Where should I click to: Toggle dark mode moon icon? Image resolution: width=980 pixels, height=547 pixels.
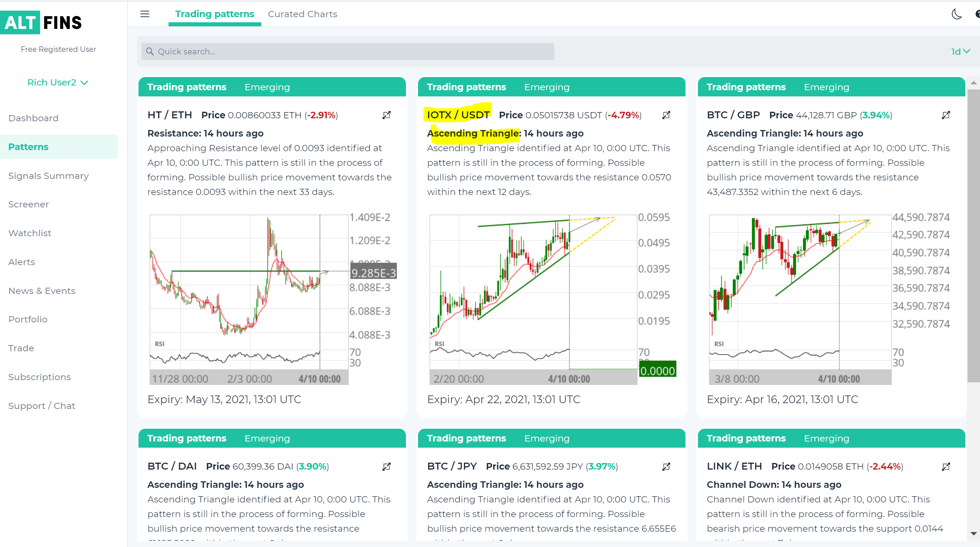(956, 14)
